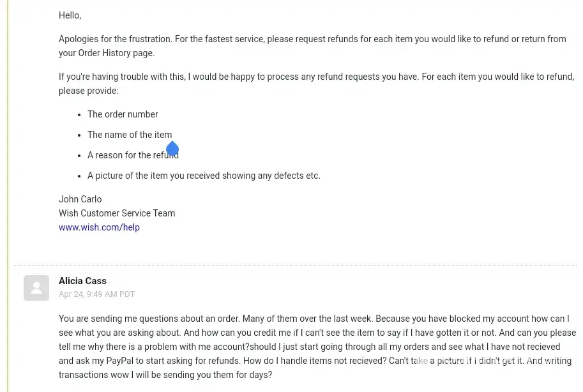Click the Apr 24, 9:49 AM timestamp
Viewport: 583px width, 392px height.
(96, 294)
